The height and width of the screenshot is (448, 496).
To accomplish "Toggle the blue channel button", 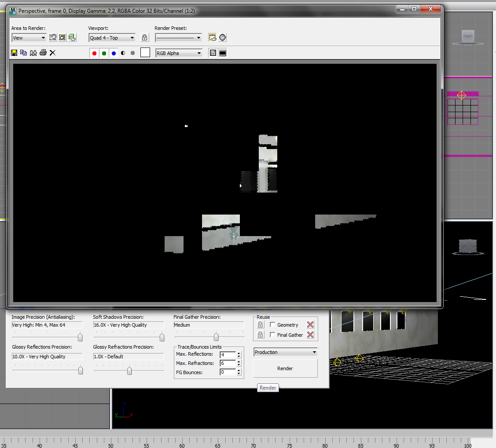I will 114,53.
